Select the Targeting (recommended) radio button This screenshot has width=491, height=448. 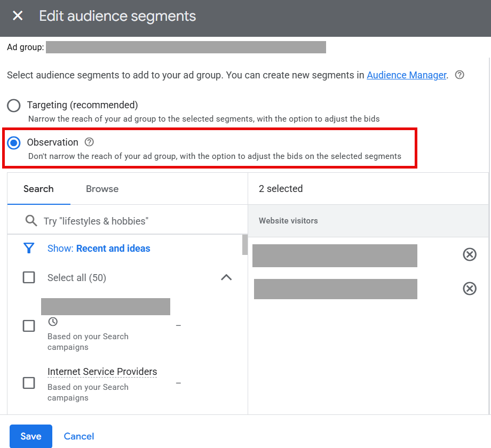[14, 106]
